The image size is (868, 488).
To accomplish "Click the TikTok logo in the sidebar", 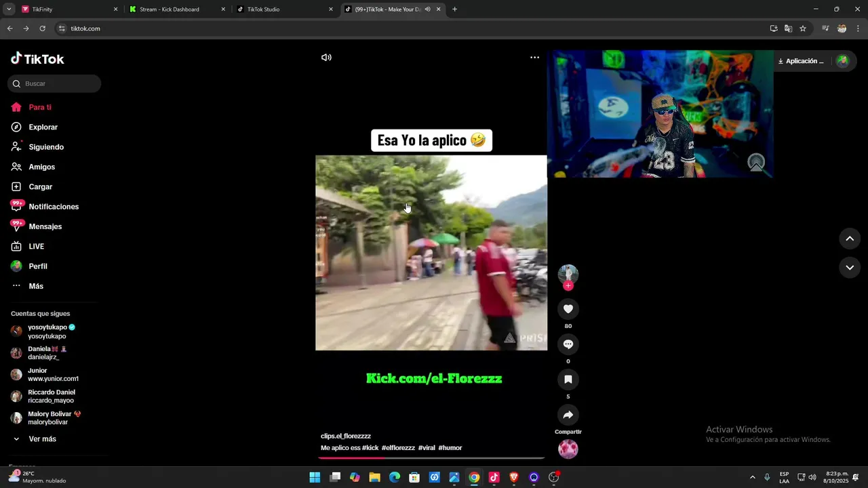I will 37,59.
